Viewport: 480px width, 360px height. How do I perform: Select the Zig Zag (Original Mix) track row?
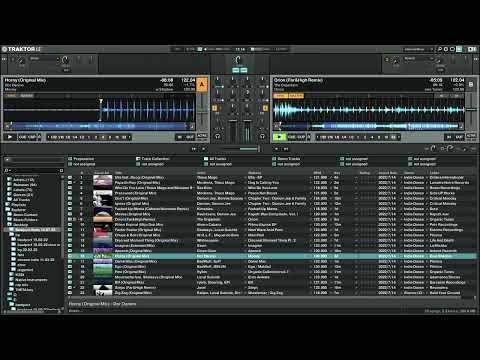tap(272, 293)
